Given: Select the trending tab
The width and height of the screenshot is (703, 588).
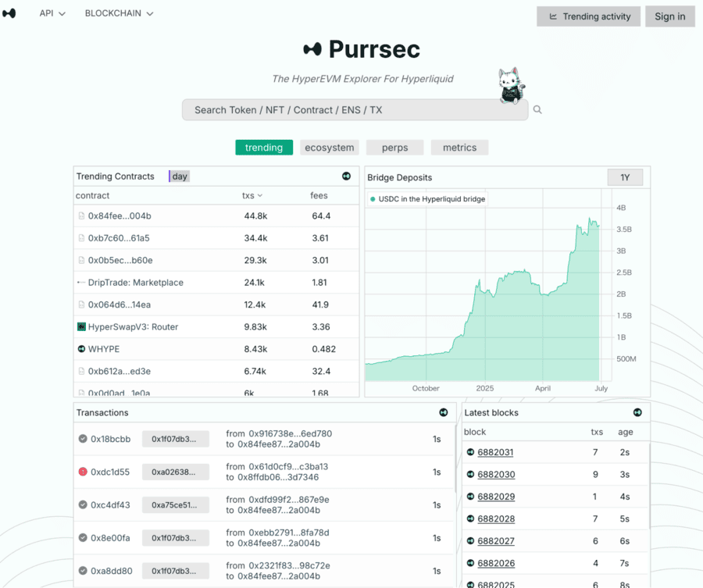Looking at the screenshot, I should 264,148.
